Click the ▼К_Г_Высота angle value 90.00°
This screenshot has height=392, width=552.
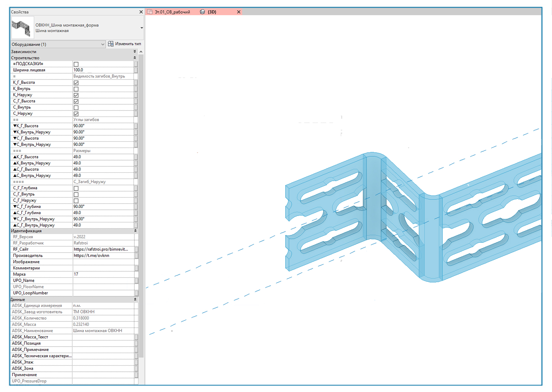(103, 126)
